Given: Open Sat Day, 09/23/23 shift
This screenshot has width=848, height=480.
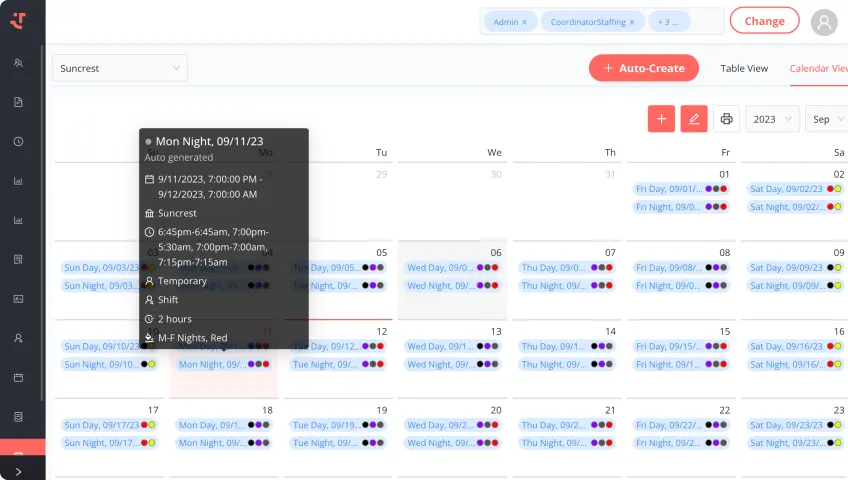Looking at the screenshot, I should click(x=795, y=425).
